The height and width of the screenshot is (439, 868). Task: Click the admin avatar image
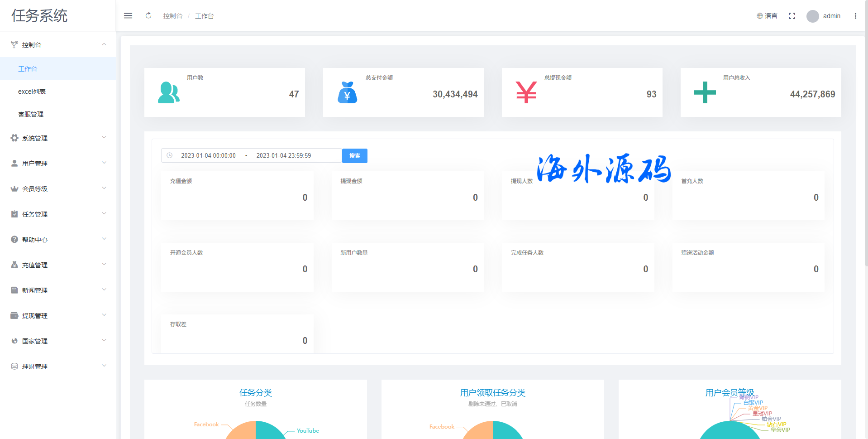pos(813,16)
